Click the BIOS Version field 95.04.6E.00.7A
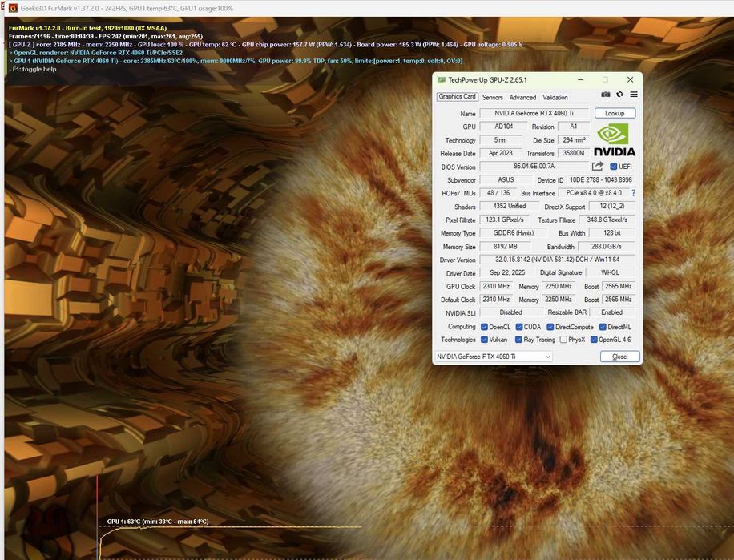This screenshot has width=734, height=560. point(534,167)
